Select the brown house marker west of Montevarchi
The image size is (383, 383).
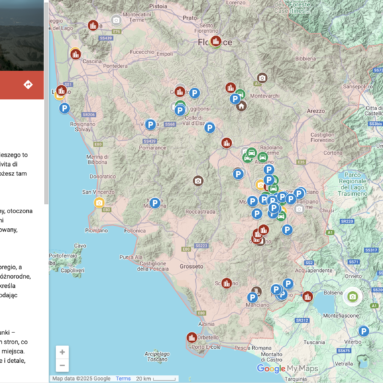point(241,106)
